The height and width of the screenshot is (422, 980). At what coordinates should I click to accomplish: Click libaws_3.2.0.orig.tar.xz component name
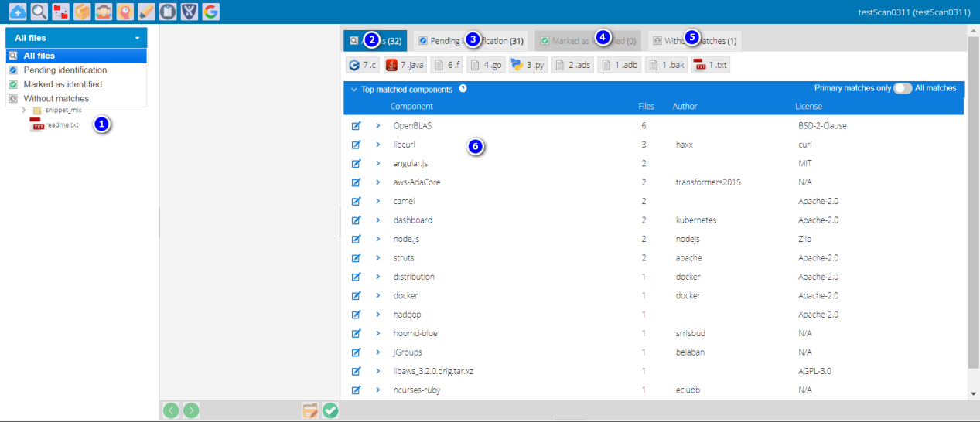pyautogui.click(x=433, y=372)
